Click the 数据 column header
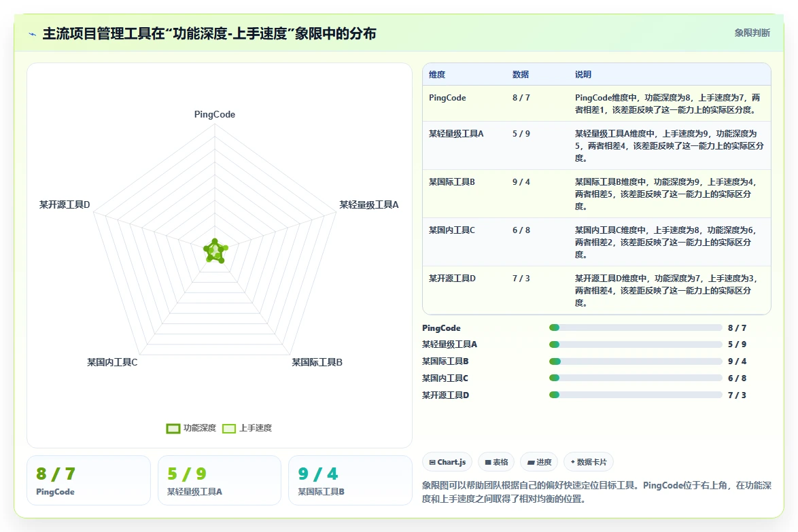The image size is (798, 532). point(521,75)
